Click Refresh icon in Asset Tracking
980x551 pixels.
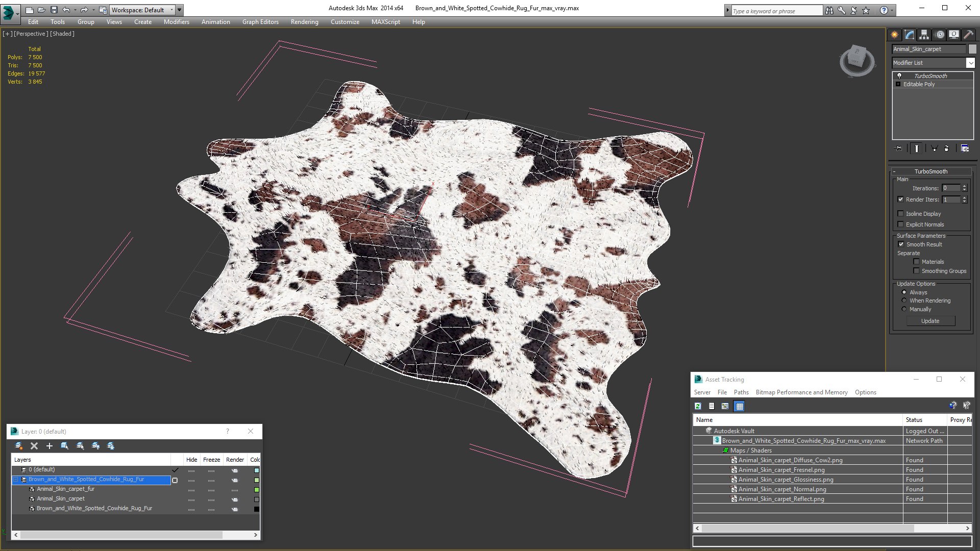(x=698, y=406)
